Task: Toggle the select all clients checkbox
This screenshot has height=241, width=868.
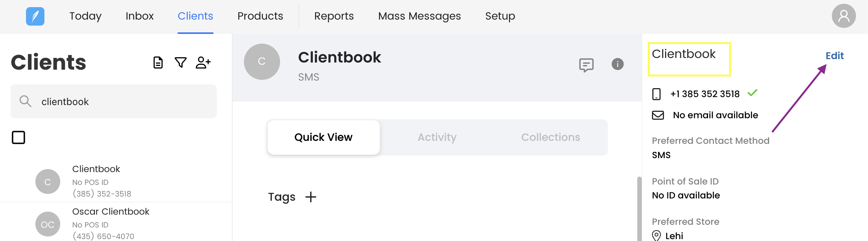Action: point(18,137)
